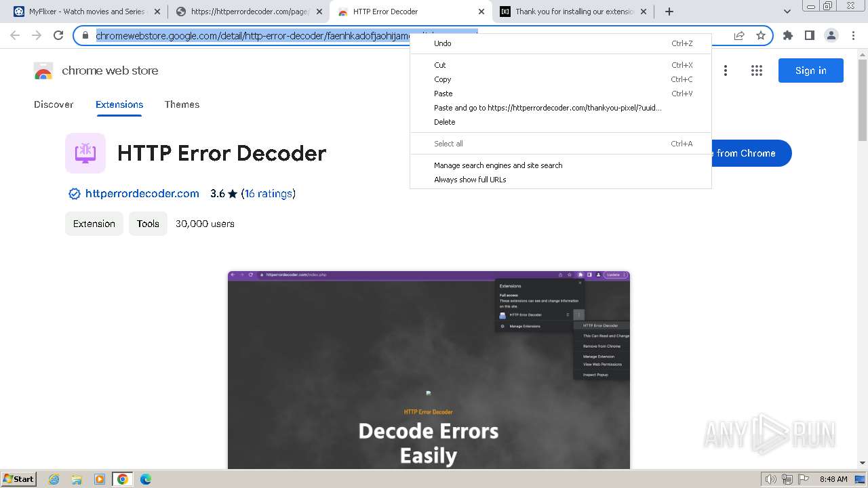Bookmark this page with the star icon

click(761, 35)
